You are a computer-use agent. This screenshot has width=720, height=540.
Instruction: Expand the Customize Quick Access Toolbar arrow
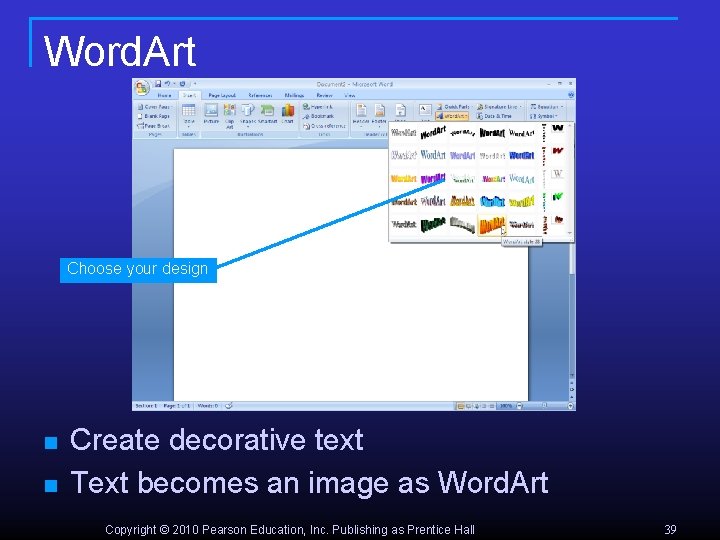195,84
